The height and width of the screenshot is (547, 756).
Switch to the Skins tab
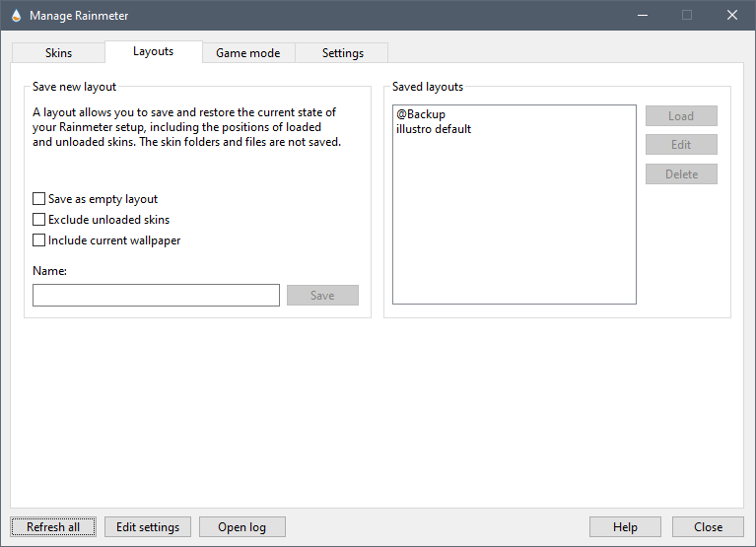click(58, 52)
